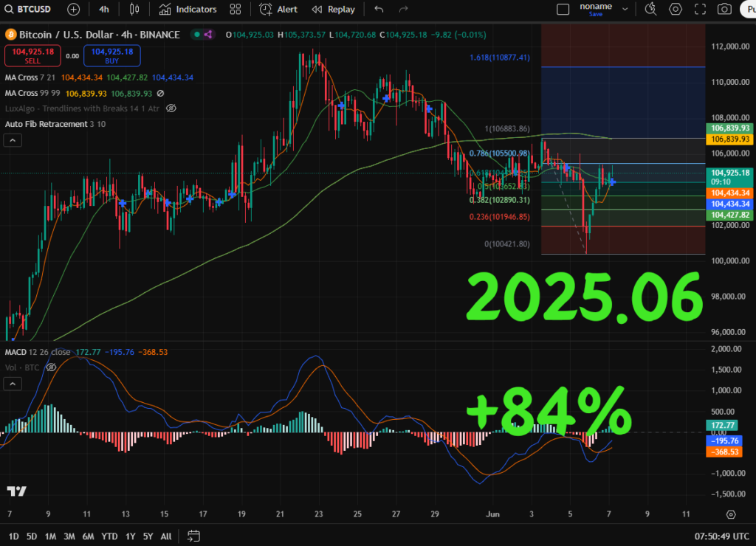This screenshot has height=546, width=756.
Task: Create an Alert
Action: pos(278,9)
